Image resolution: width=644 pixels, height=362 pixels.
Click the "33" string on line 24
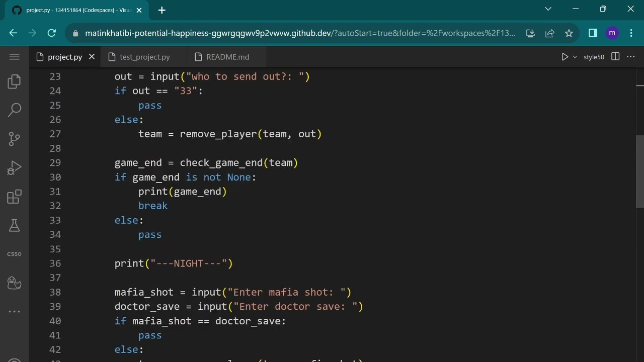(186, 91)
